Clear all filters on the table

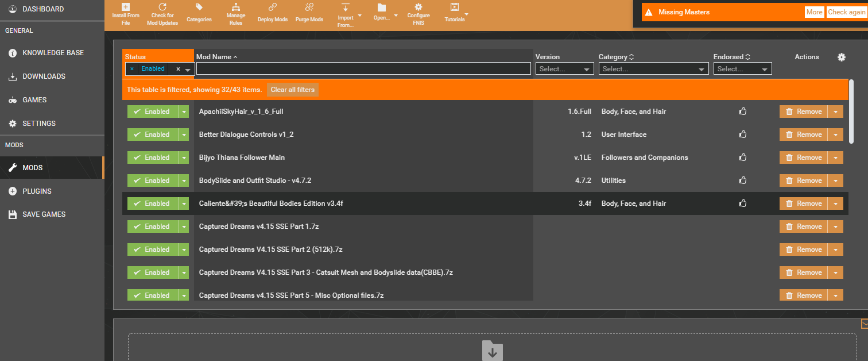click(293, 90)
